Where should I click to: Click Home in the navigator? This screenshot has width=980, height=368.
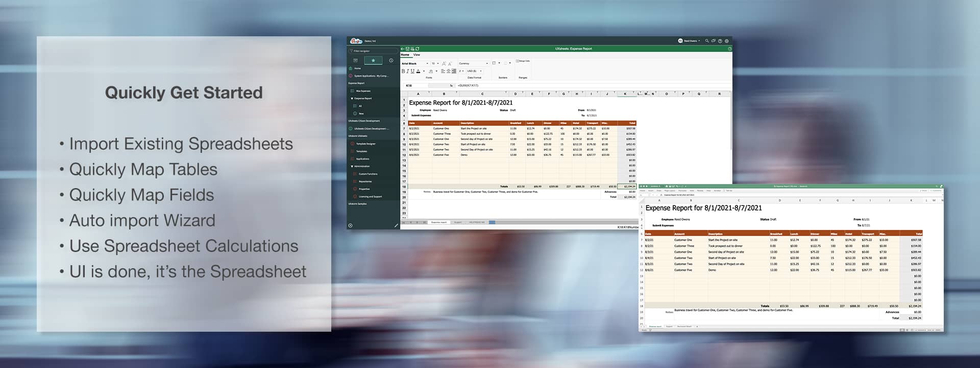click(x=357, y=68)
